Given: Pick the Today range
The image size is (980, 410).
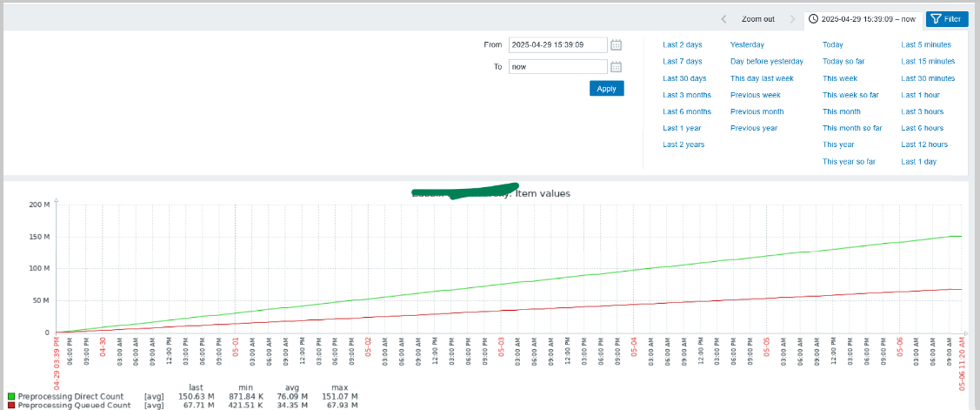Looking at the screenshot, I should click(832, 45).
